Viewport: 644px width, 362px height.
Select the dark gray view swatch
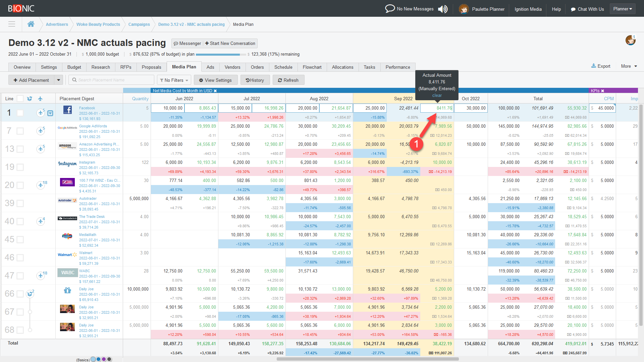[109, 359]
